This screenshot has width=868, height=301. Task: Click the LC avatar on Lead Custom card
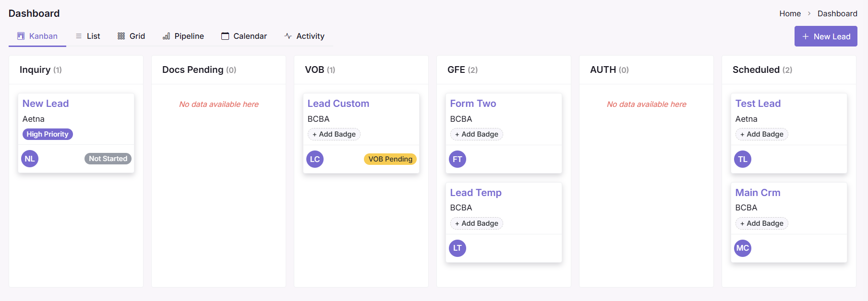click(315, 159)
